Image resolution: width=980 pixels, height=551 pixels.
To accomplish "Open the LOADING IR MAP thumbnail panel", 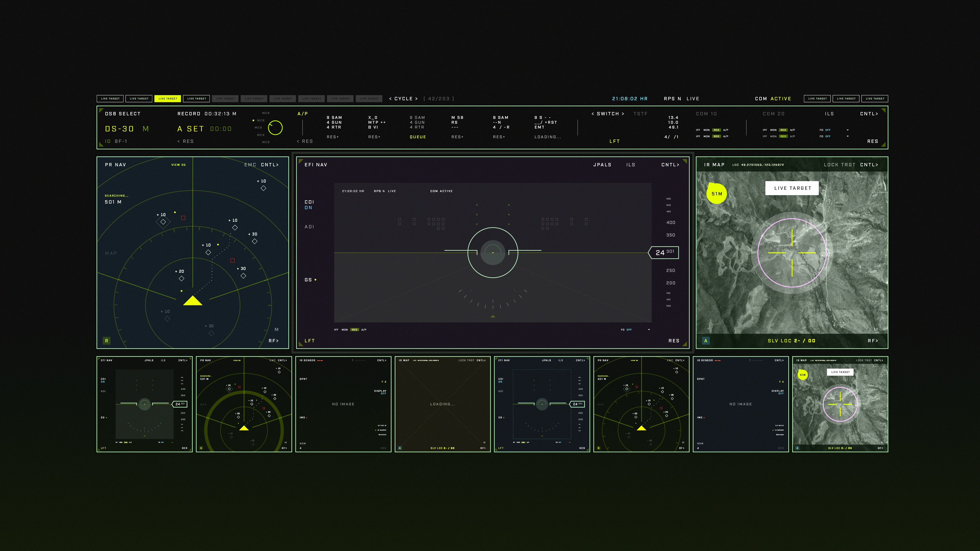I will tap(443, 404).
